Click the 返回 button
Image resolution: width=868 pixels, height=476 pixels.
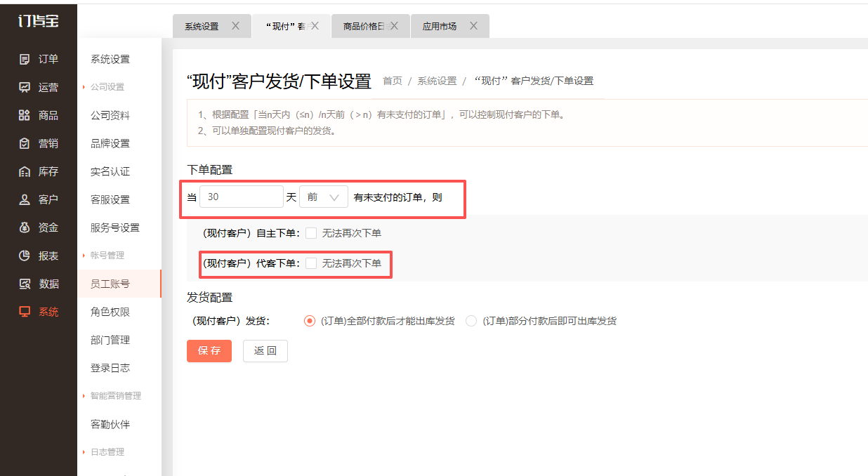click(x=265, y=351)
